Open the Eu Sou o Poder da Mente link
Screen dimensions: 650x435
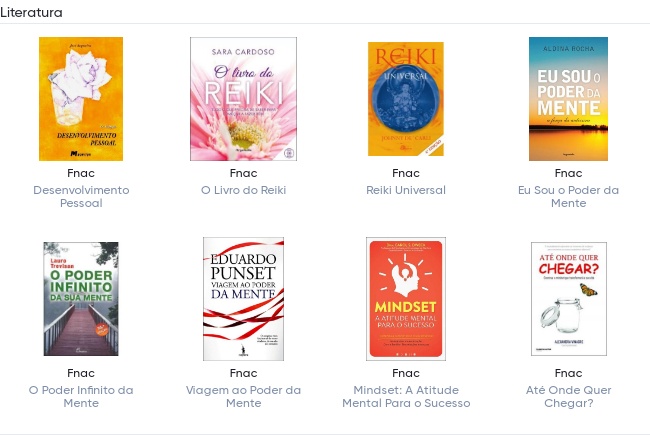tap(568, 197)
